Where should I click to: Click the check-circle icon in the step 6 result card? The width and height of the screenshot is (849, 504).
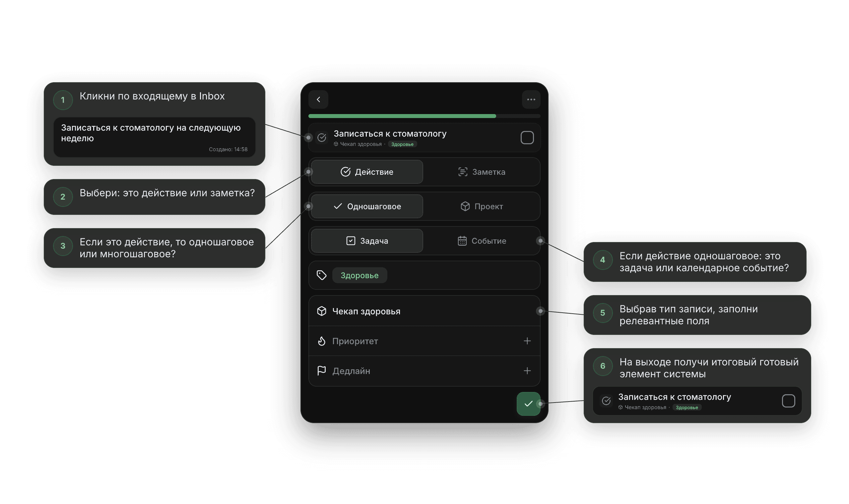tap(606, 401)
